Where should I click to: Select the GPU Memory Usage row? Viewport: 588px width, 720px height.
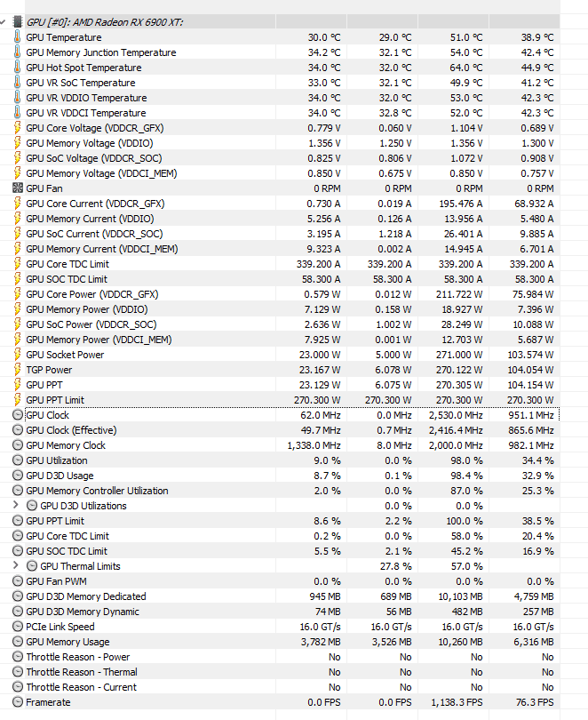(x=280, y=642)
